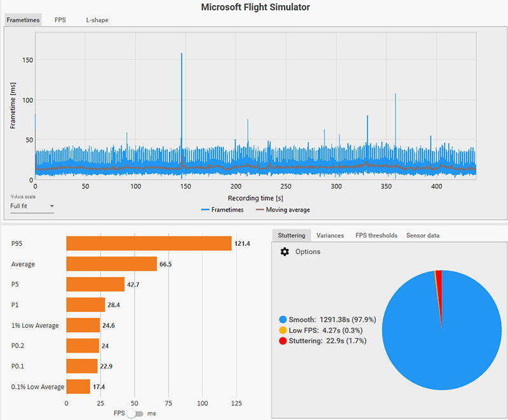Click the yellow Low FPS legend dot
The height and width of the screenshot is (420, 508).
pos(283,330)
